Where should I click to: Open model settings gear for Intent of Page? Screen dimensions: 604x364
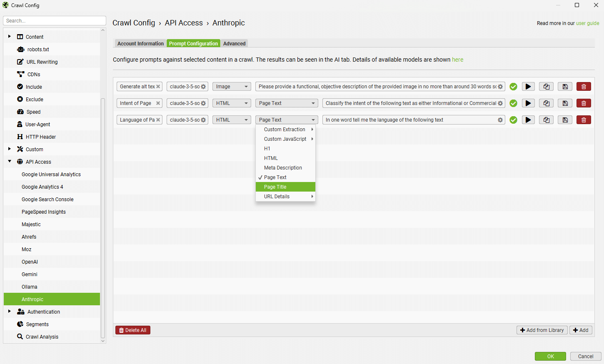(x=203, y=103)
